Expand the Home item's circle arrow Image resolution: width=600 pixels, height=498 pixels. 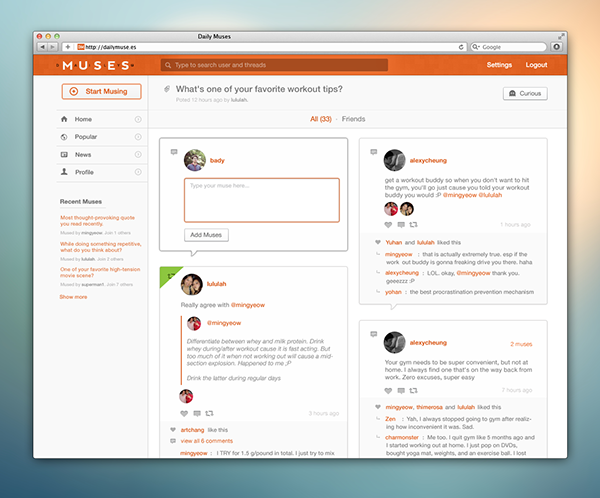point(138,119)
